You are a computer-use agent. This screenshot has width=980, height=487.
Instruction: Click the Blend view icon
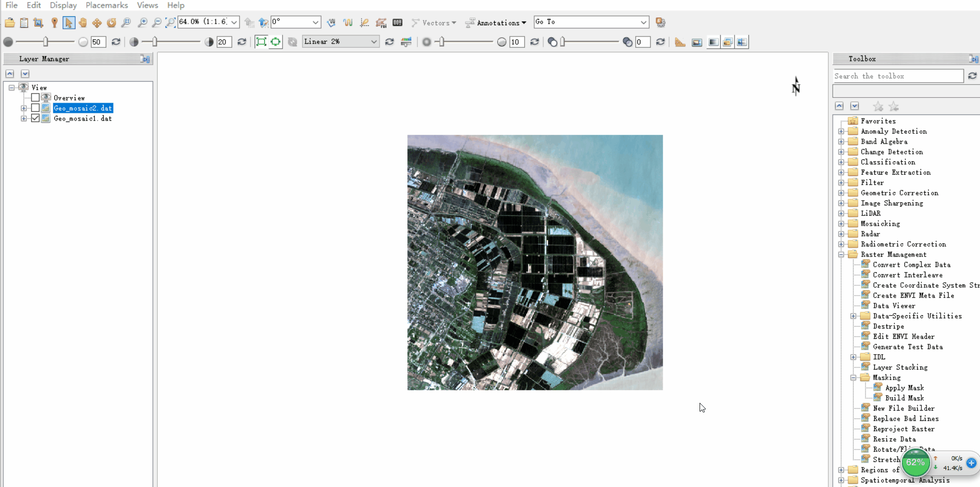(713, 42)
